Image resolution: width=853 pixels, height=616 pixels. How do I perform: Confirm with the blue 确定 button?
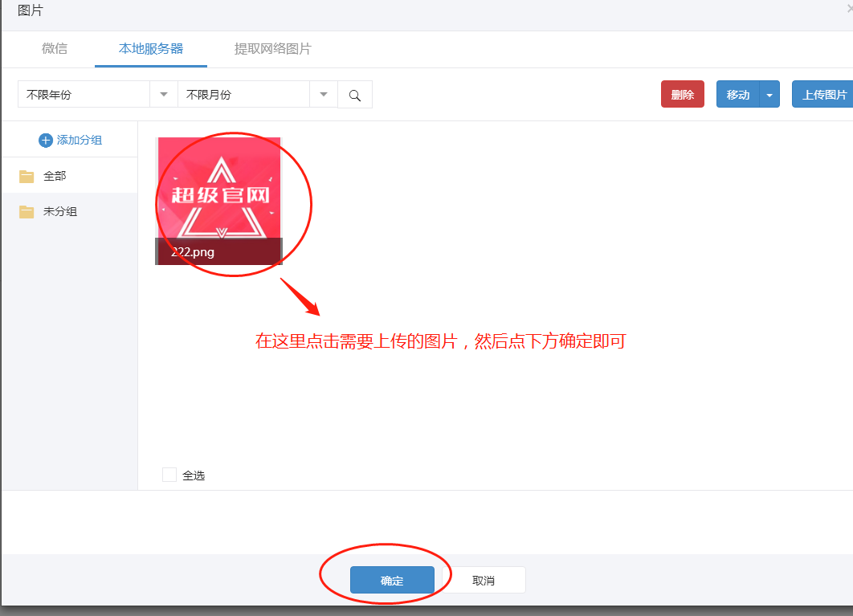point(392,581)
